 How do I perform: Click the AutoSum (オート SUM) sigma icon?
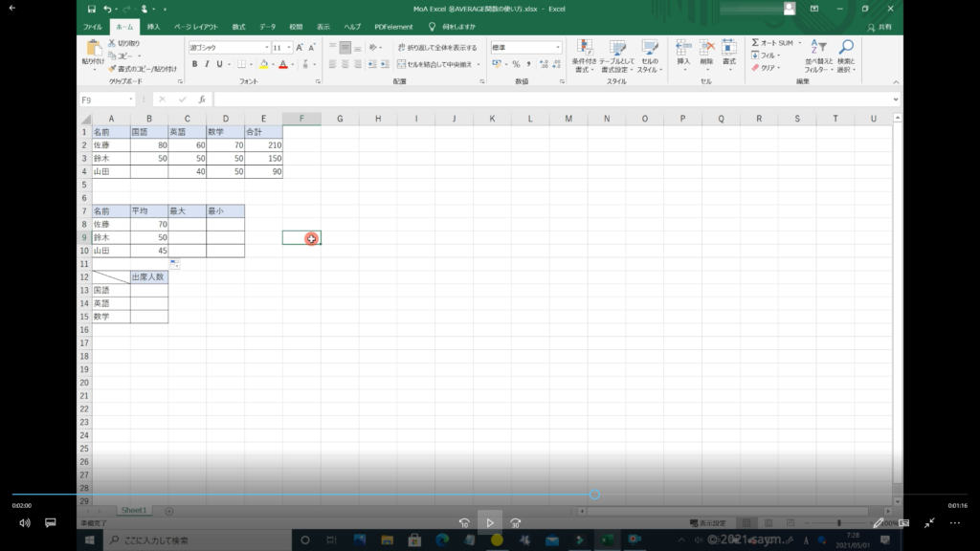pos(756,43)
